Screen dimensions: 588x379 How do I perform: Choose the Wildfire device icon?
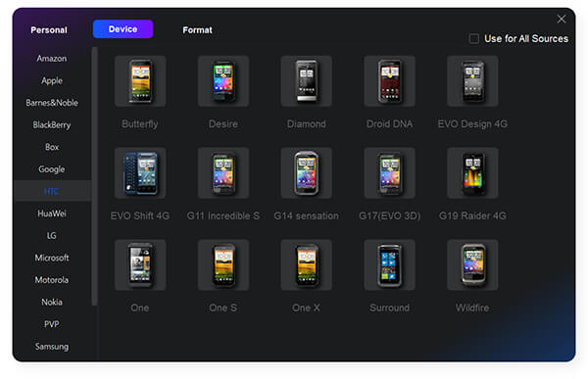pyautogui.click(x=473, y=264)
